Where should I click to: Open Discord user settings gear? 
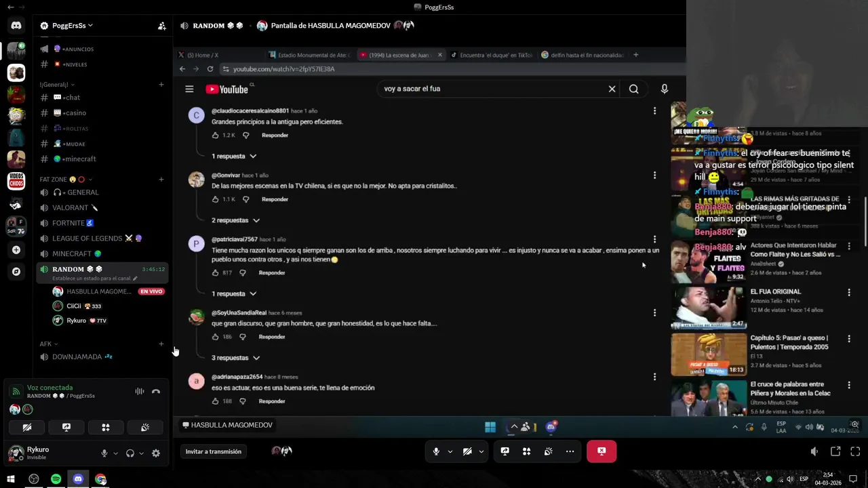coord(156,453)
